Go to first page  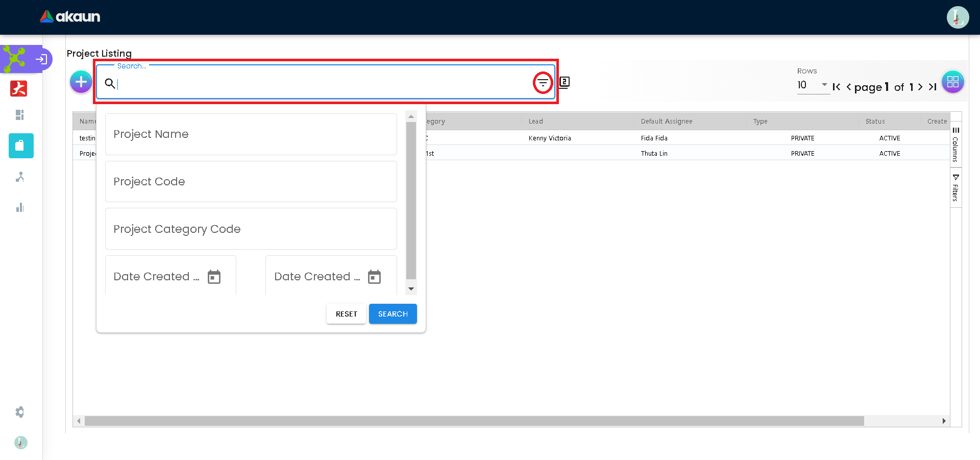[x=836, y=87]
